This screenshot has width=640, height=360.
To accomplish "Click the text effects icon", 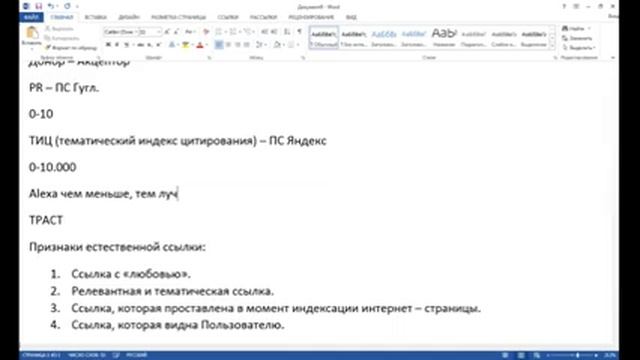I will click(x=172, y=44).
